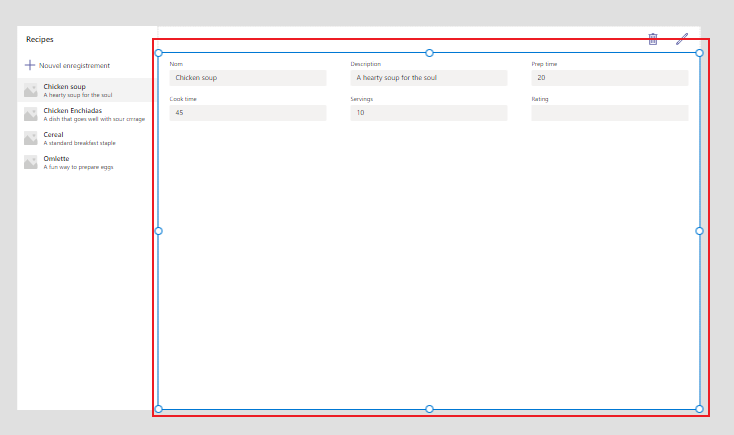Click the Servings field showing 10
Viewport: 734px width, 435px height.
[429, 113]
